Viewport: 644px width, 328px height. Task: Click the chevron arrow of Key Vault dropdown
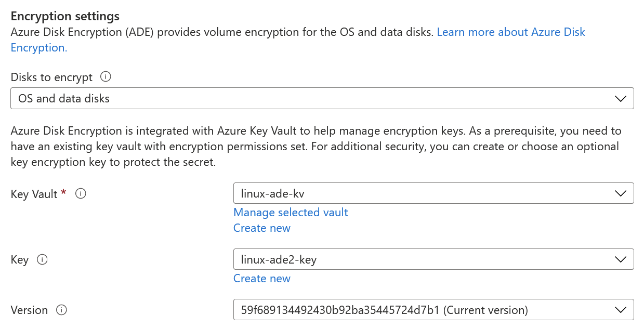pyautogui.click(x=620, y=193)
